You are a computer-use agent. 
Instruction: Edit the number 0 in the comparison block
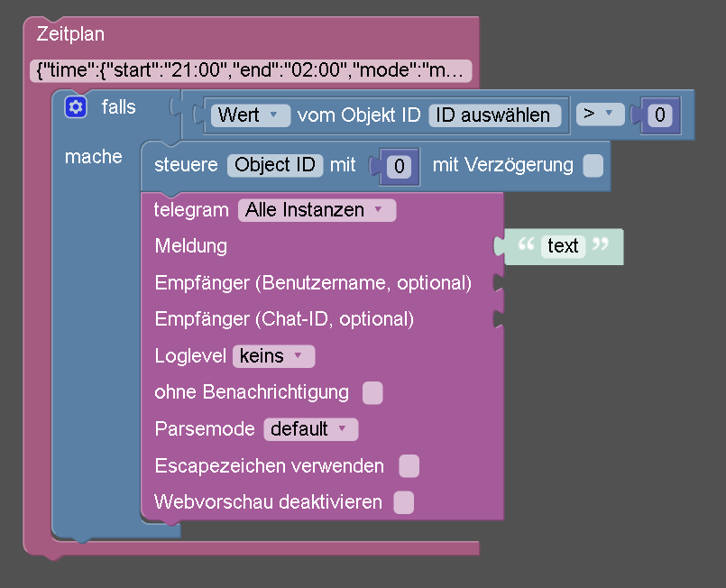[661, 115]
